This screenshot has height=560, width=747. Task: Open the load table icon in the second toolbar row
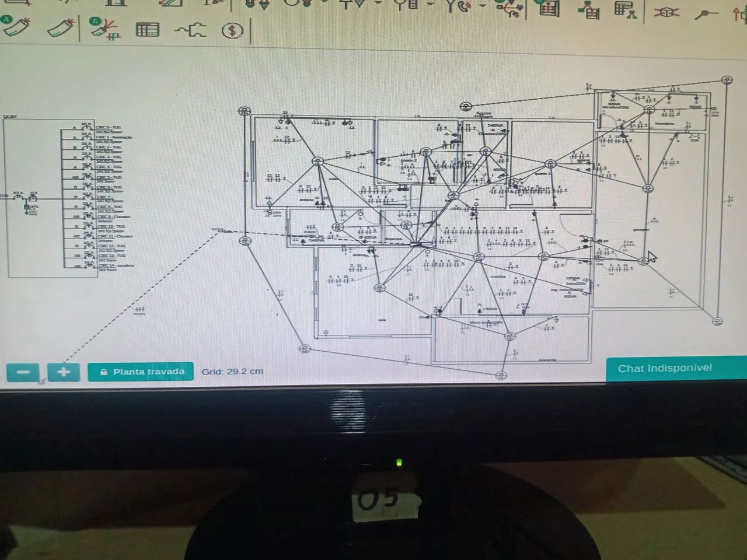pyautogui.click(x=147, y=29)
